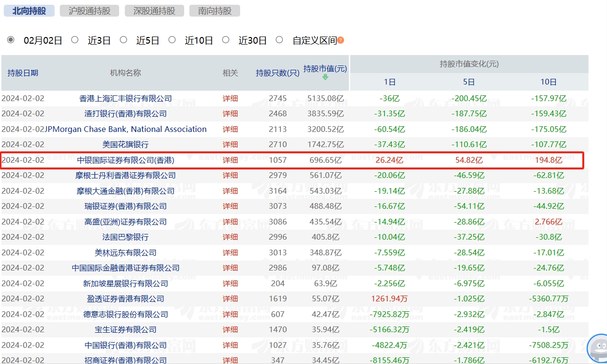
Task: Click 详细 for JPMorgan Chase Bank row
Action: 230,129
